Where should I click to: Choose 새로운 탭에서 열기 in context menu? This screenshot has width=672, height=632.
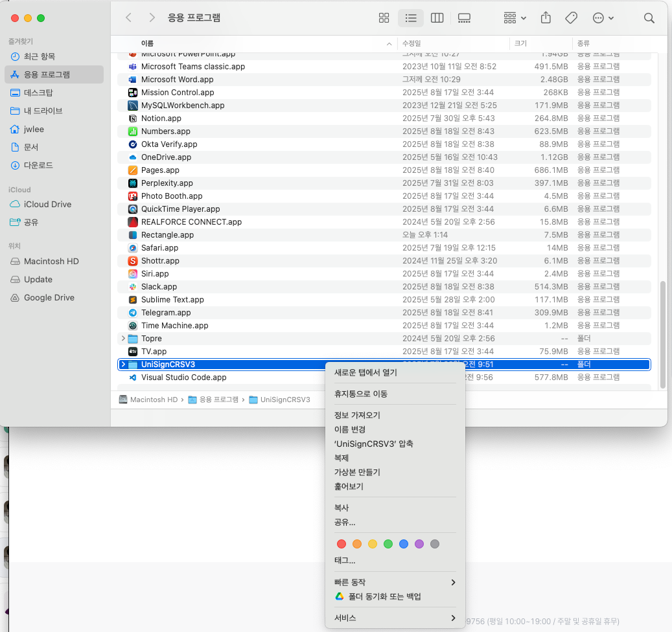[395, 372]
